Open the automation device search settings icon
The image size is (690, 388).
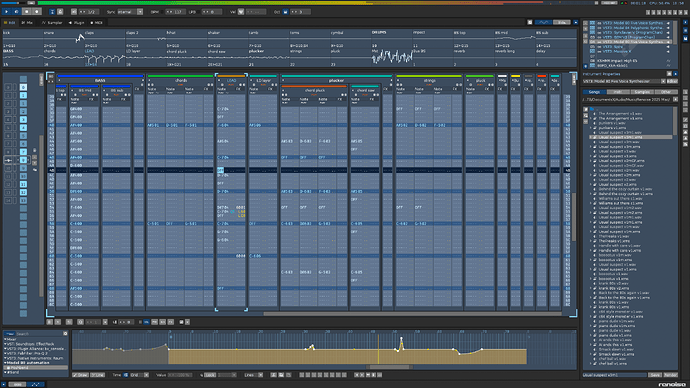tap(65, 334)
